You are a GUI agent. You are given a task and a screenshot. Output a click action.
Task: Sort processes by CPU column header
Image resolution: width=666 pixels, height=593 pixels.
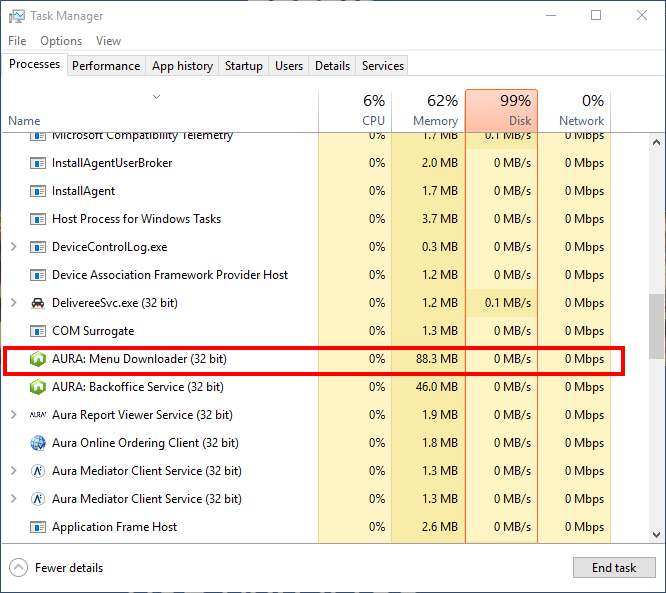(x=355, y=111)
